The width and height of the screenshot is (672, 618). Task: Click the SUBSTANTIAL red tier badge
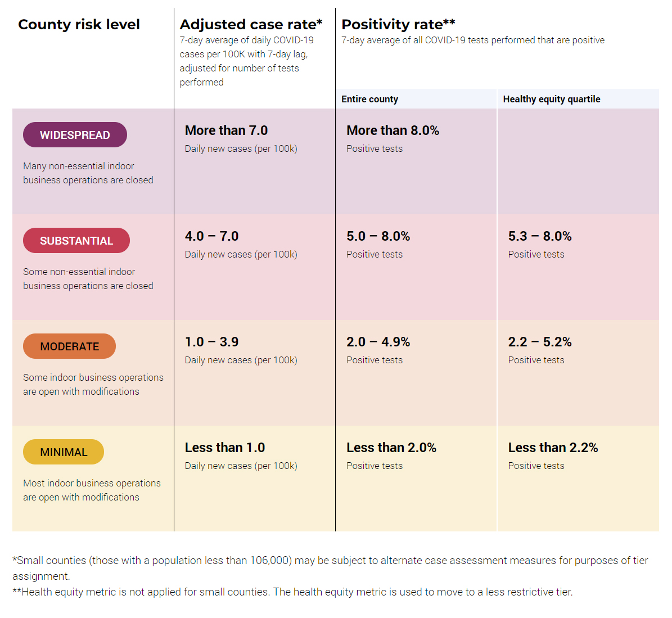pos(76,241)
